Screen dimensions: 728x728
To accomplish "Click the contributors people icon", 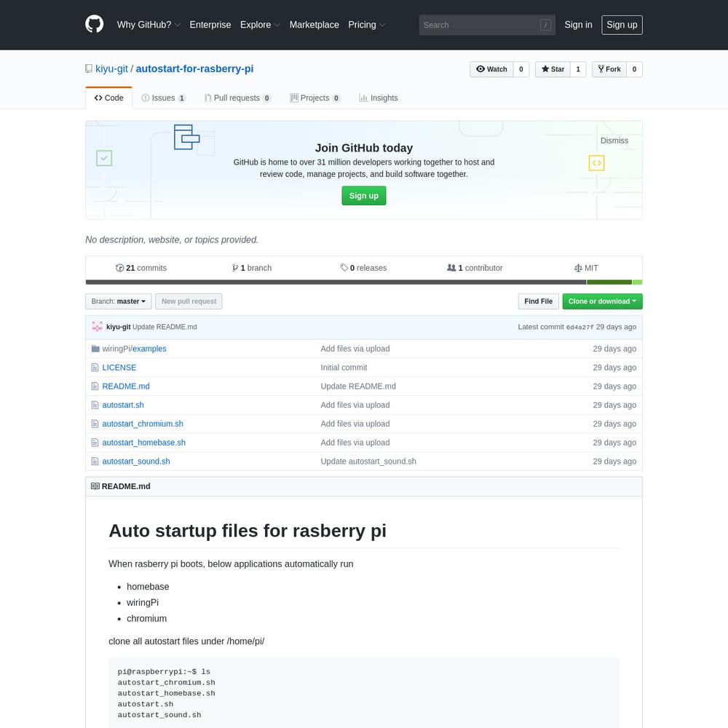I will (x=451, y=268).
